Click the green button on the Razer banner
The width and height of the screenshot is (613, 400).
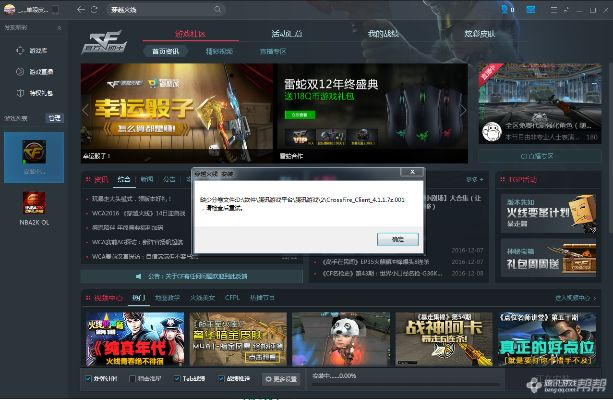point(300,115)
